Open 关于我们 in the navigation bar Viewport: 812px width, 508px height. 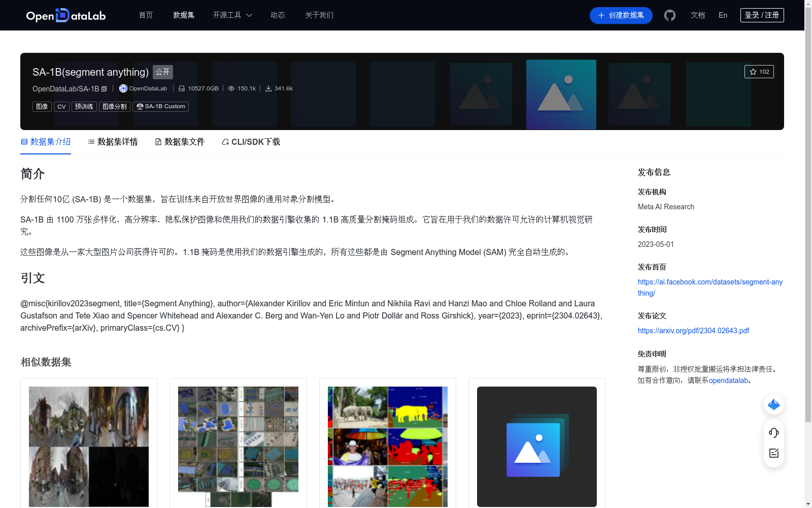[x=319, y=15]
